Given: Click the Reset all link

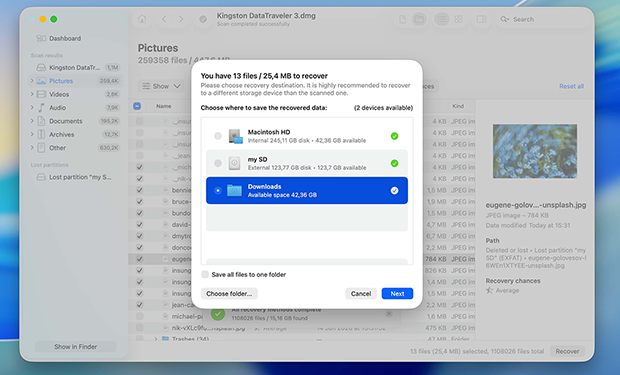Looking at the screenshot, I should tap(571, 86).
